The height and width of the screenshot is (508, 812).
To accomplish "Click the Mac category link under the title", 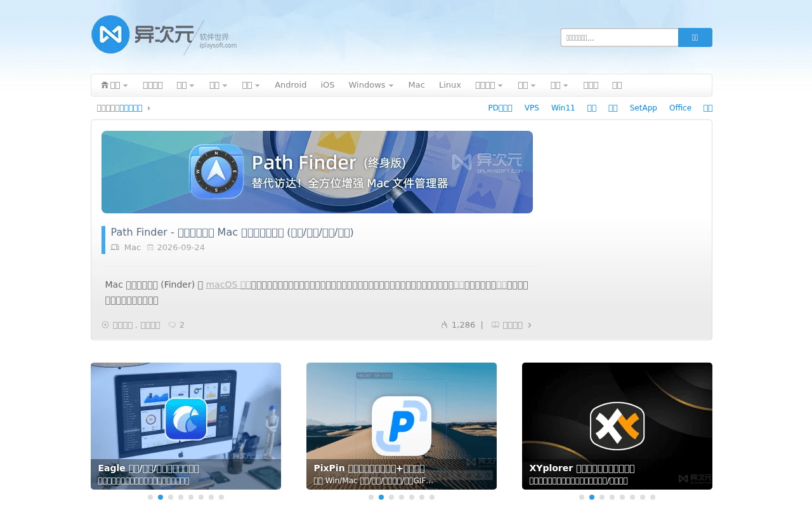I will pos(133,248).
